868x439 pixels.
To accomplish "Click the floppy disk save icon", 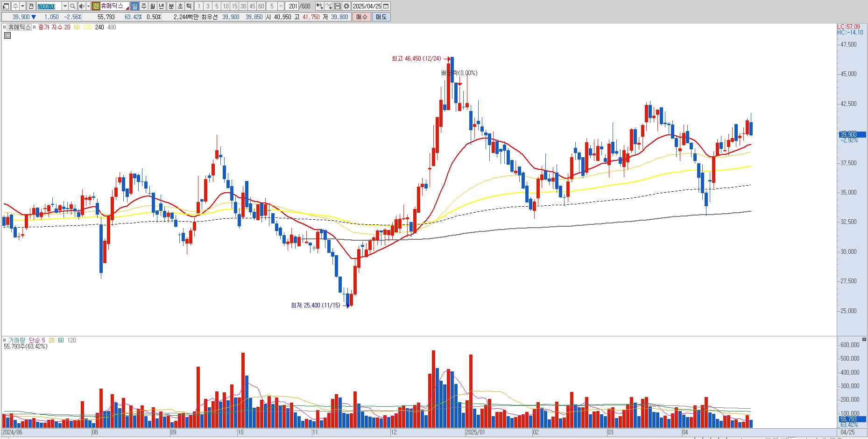I will pos(338,6).
